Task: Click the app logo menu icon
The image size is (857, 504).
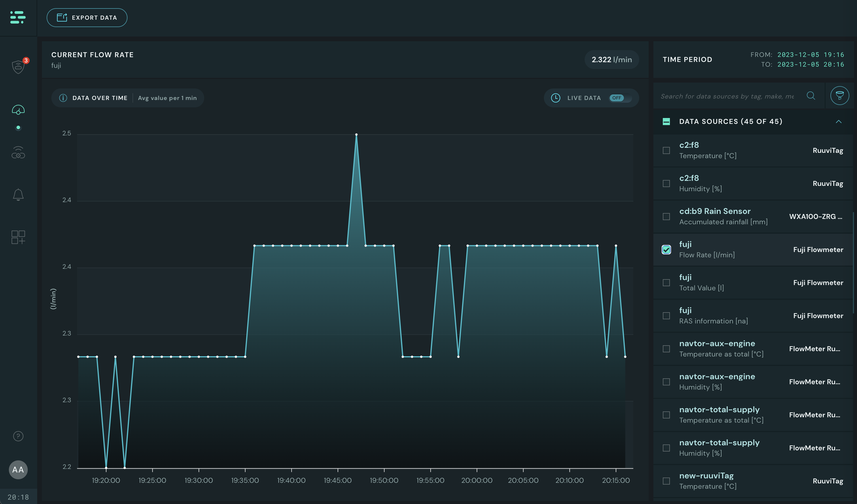Action: click(x=18, y=17)
